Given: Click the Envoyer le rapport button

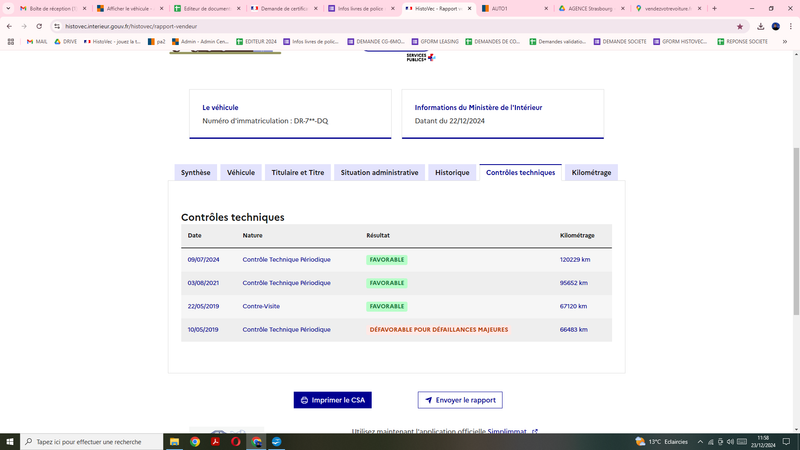Looking at the screenshot, I should click(x=460, y=400).
